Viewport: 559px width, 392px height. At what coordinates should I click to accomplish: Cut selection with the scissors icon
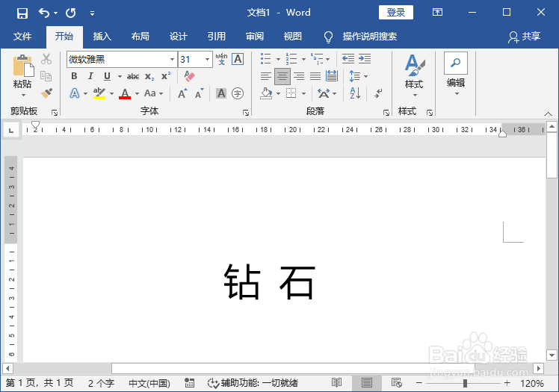point(46,59)
